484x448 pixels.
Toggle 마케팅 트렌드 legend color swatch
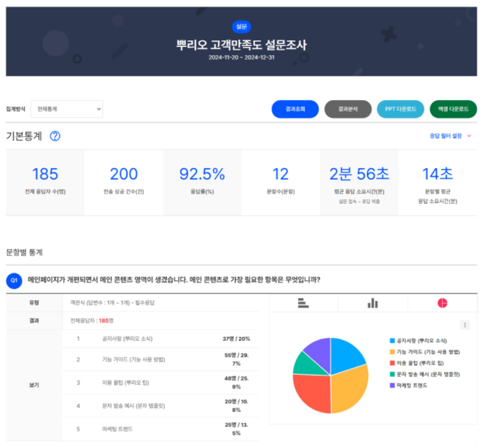(393, 385)
